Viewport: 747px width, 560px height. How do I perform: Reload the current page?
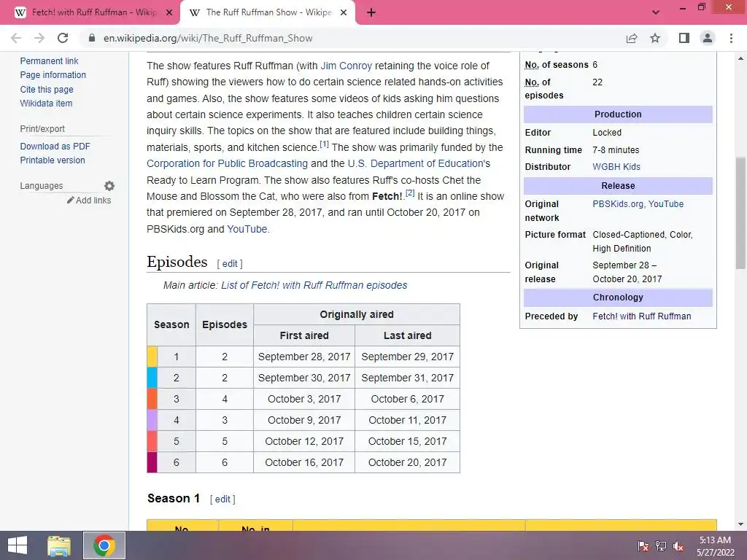pyautogui.click(x=63, y=38)
